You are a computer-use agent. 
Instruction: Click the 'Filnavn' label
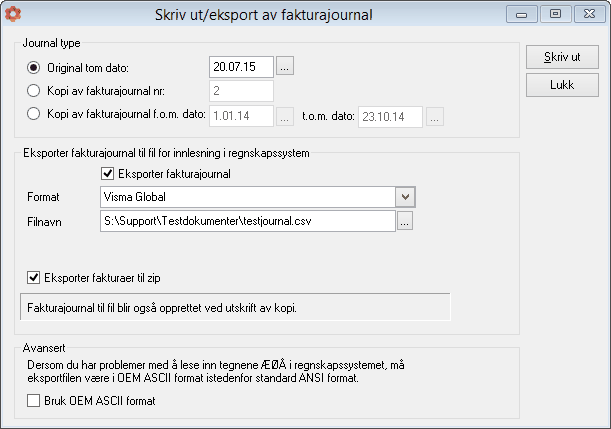coord(44,222)
